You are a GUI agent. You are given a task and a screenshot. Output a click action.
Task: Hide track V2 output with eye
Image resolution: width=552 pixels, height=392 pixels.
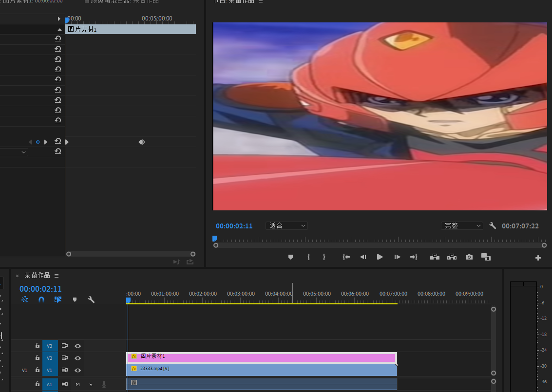pyautogui.click(x=78, y=358)
